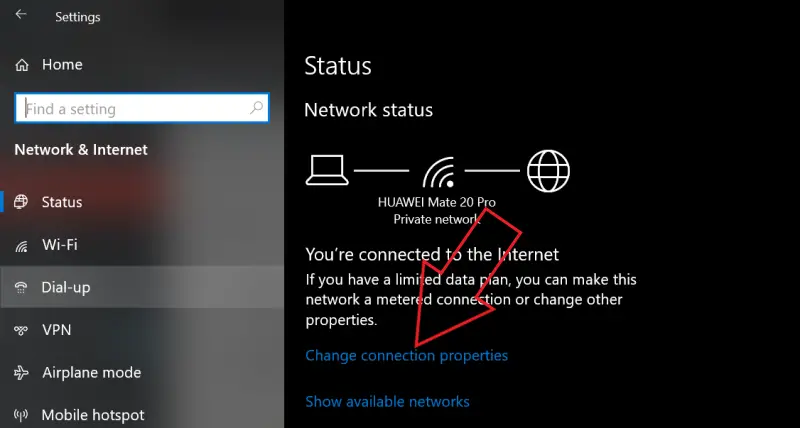This screenshot has height=428, width=800.
Task: Click the internet globe in network diagram
Action: point(548,171)
